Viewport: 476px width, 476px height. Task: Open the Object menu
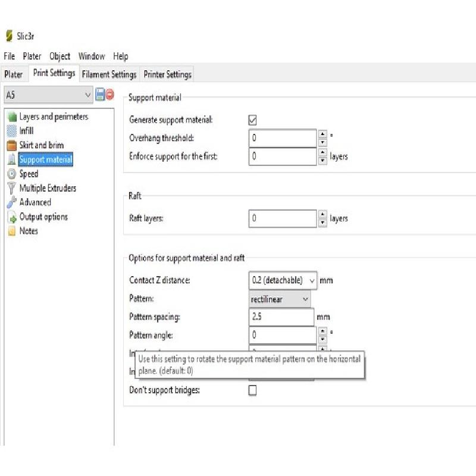59,56
